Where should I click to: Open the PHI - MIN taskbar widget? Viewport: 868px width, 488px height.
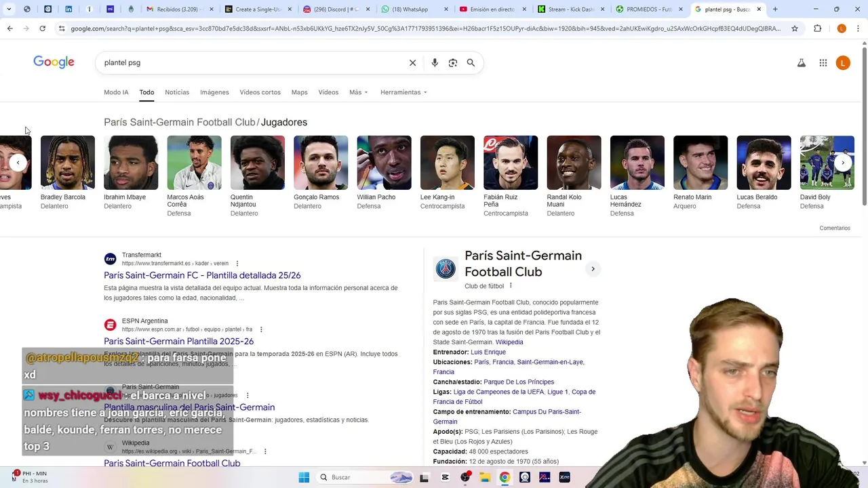click(30, 477)
